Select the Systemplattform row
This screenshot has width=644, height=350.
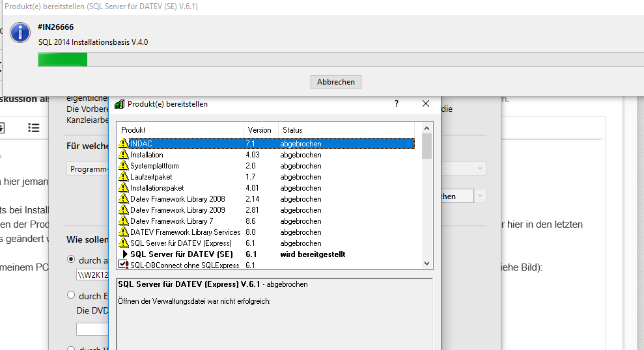tap(266, 166)
